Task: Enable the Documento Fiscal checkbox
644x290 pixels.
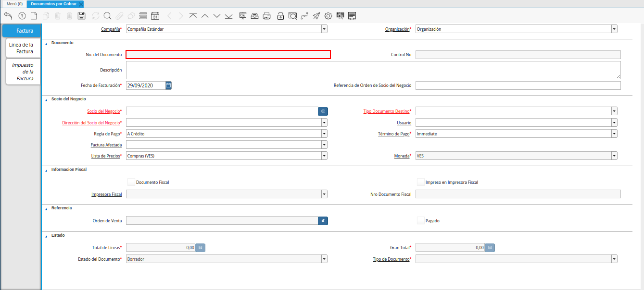Action: [131, 182]
